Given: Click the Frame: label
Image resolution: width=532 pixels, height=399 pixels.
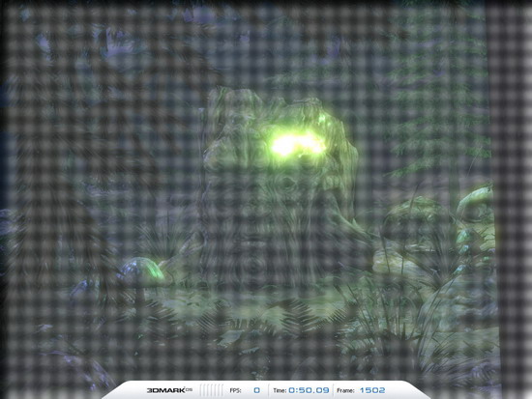Looking at the screenshot, I should click(345, 390).
